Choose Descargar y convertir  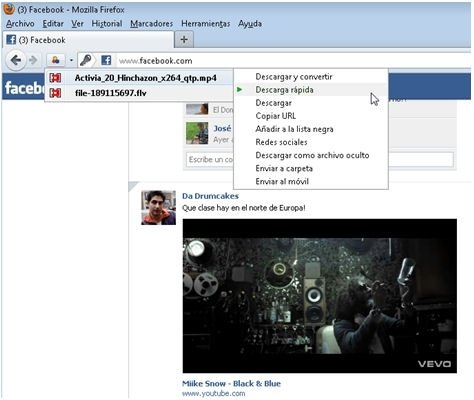coord(311,77)
